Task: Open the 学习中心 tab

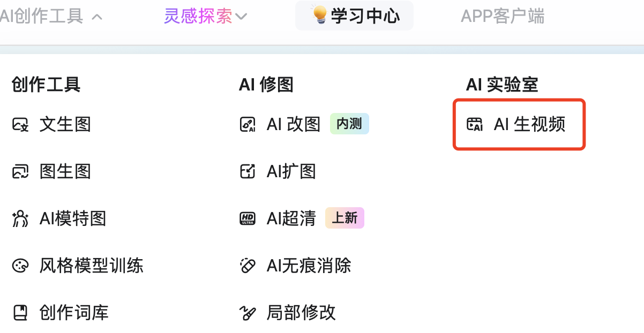Action: pos(365,16)
